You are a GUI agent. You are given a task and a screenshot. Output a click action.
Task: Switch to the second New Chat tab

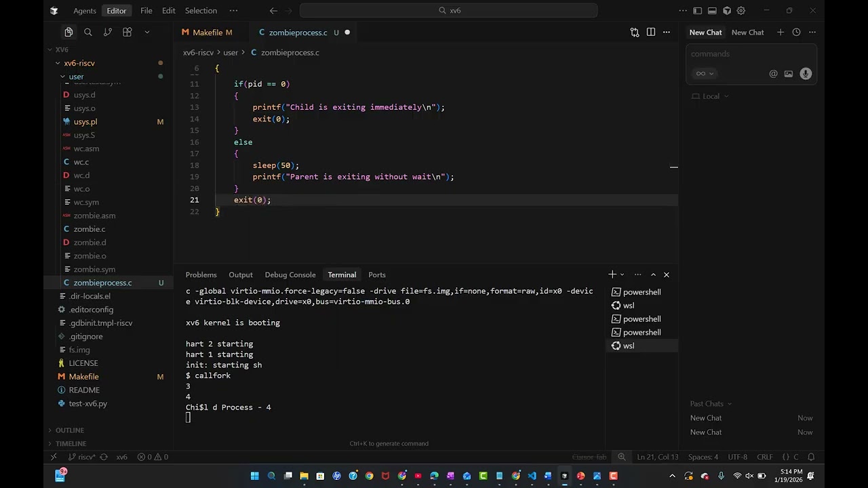(x=747, y=32)
